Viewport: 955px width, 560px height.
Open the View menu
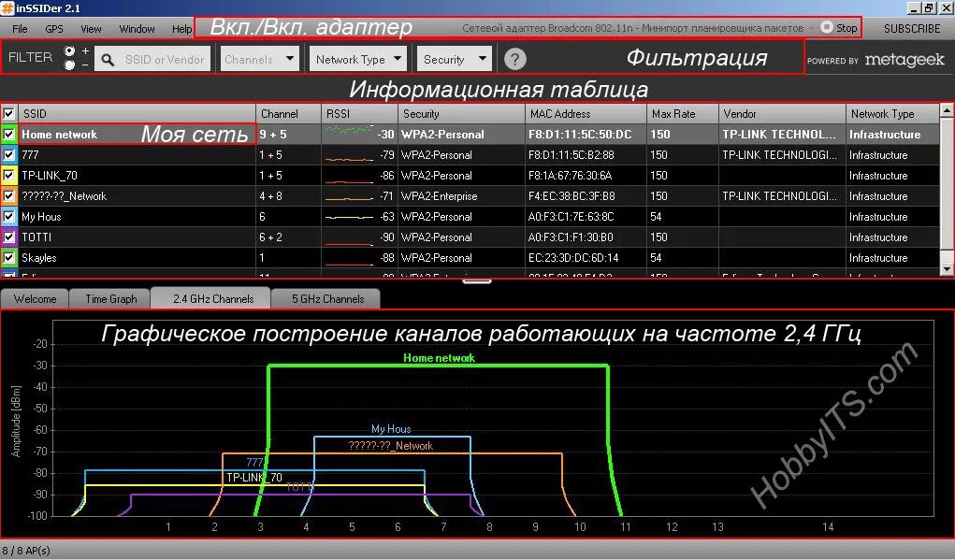91,29
